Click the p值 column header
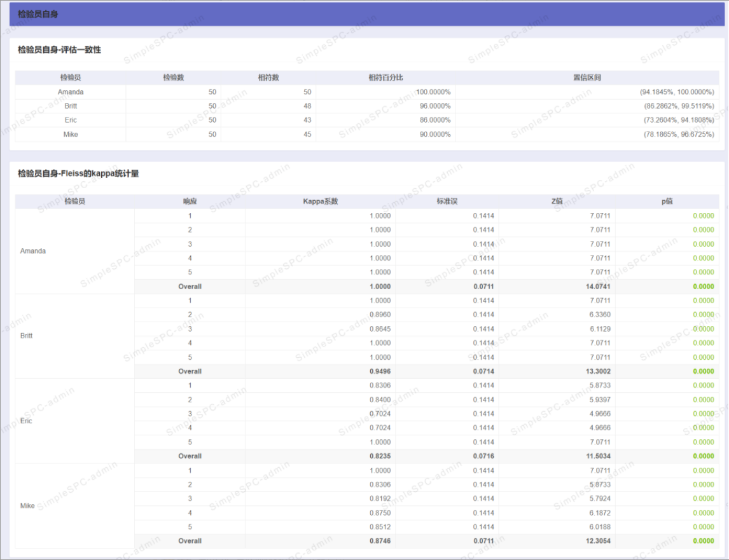Image resolution: width=729 pixels, height=560 pixels. click(x=667, y=201)
